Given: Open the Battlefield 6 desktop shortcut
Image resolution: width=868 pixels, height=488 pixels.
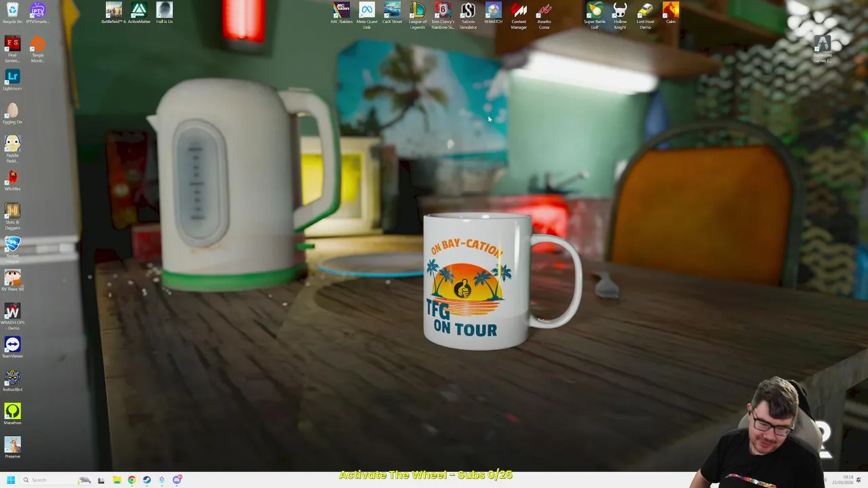Looking at the screenshot, I should coord(114,13).
